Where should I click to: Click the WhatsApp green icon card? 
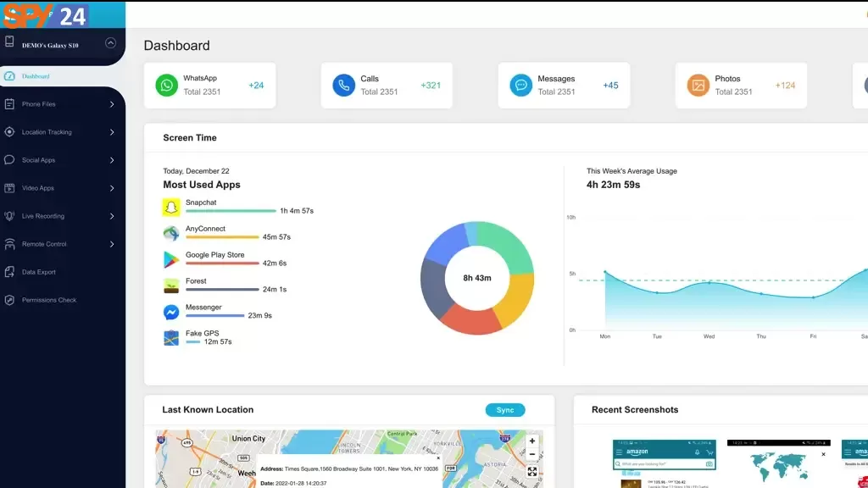(x=167, y=86)
